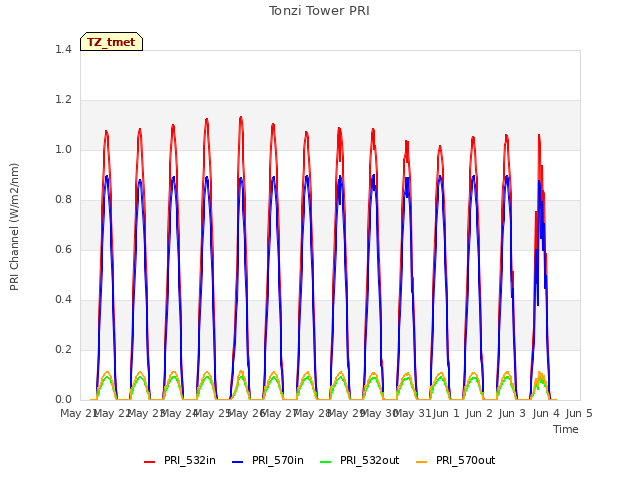Click the red PRI_532in legend swatch
Image resolution: width=640 pixels, height=480 pixels.
150,462
